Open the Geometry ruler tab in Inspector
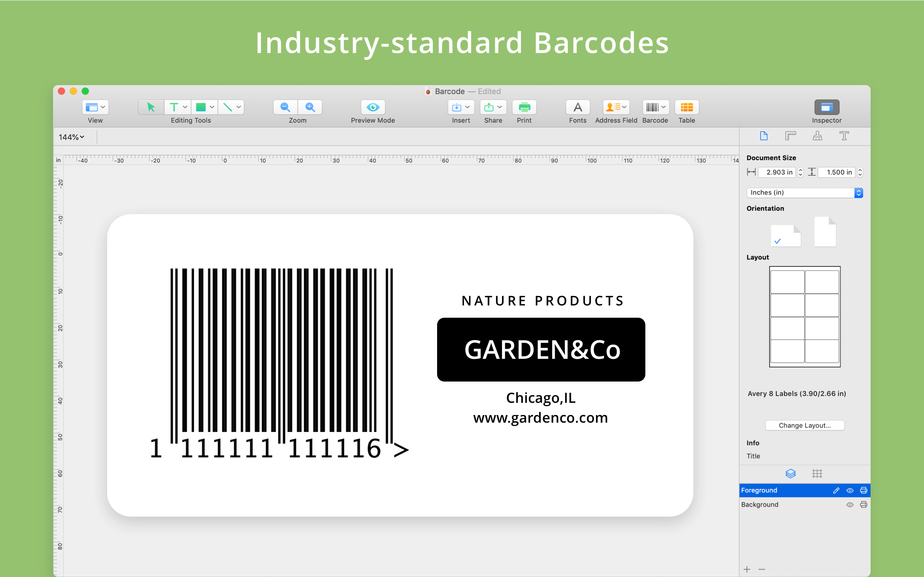Image resolution: width=924 pixels, height=577 pixels. coord(791,136)
